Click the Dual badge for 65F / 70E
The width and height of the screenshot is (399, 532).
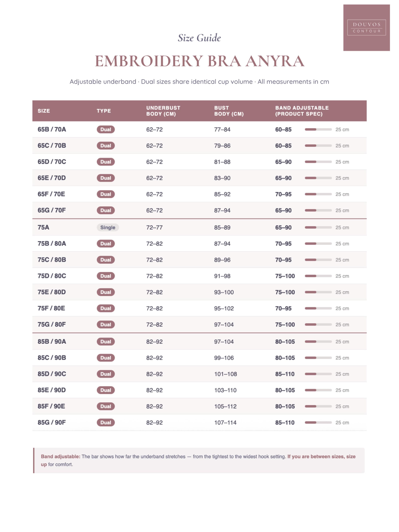[106, 194]
